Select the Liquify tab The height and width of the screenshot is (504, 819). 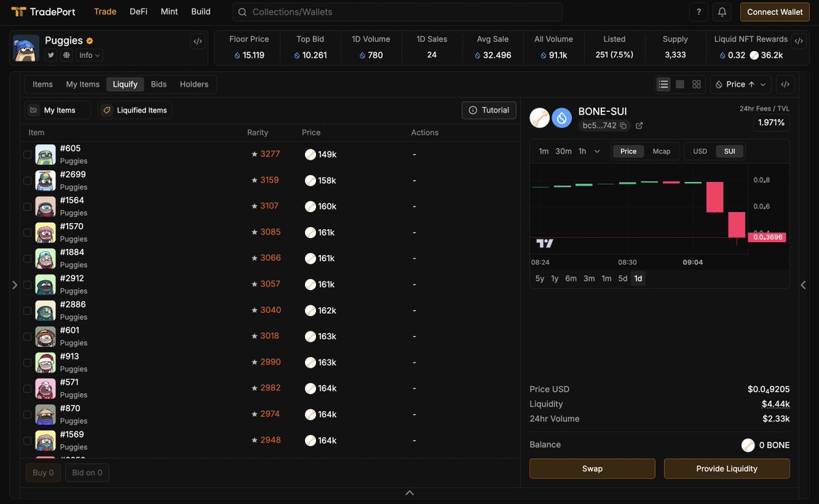point(125,84)
